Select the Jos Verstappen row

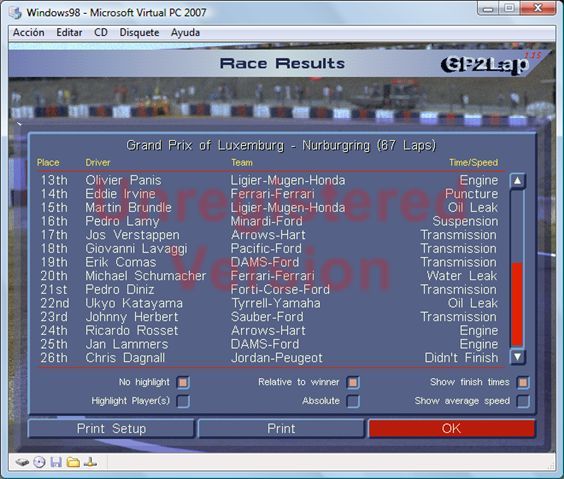(x=269, y=235)
